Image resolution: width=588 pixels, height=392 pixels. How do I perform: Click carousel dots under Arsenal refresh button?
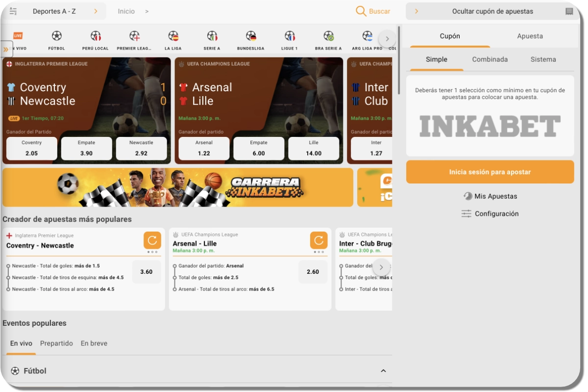[x=319, y=252]
